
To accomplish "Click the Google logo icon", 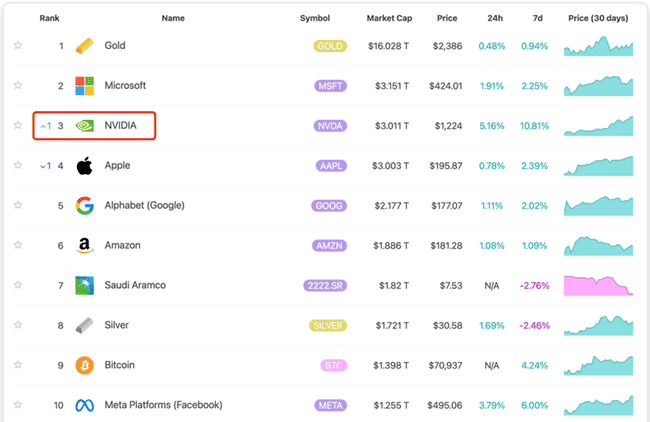I will click(85, 206).
